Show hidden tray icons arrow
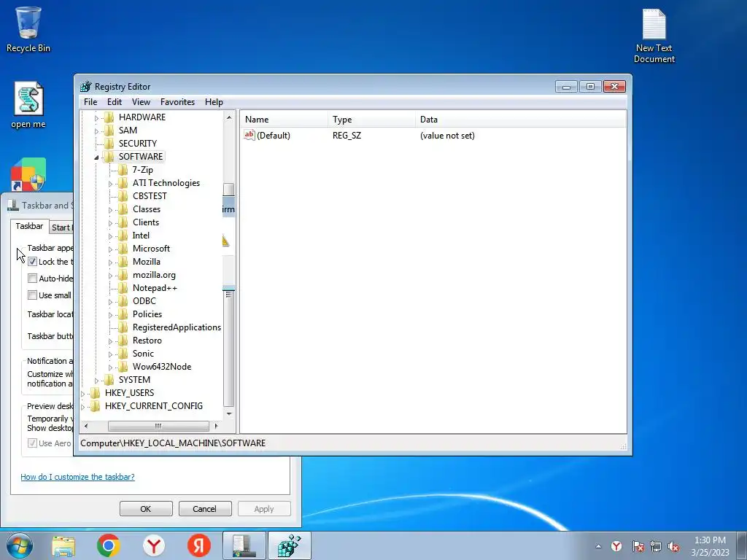Screen dimensions: 747x560 click(598, 547)
